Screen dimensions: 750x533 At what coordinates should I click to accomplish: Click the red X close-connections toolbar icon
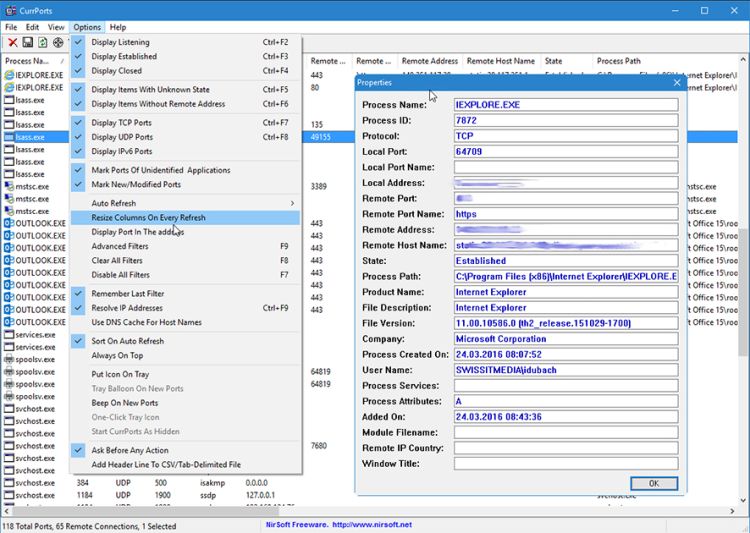tap(13, 42)
